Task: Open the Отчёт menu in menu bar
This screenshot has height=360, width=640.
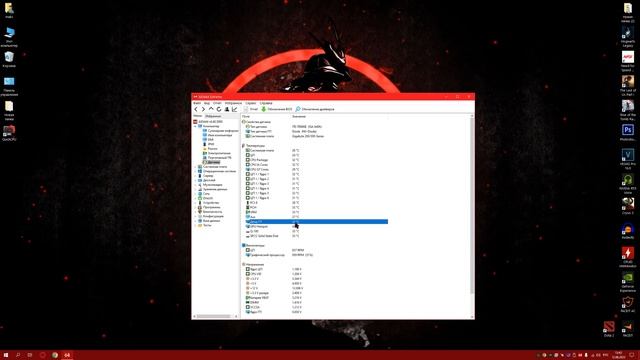Action: 217,103
